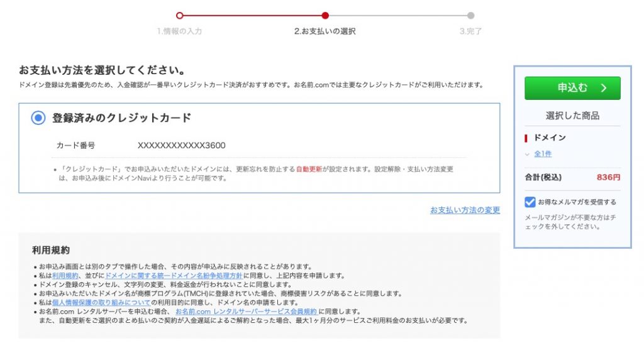This screenshot has height=360, width=644.
Task: Select the 2.お支払いの選択 step label
Action: pyautogui.click(x=325, y=31)
